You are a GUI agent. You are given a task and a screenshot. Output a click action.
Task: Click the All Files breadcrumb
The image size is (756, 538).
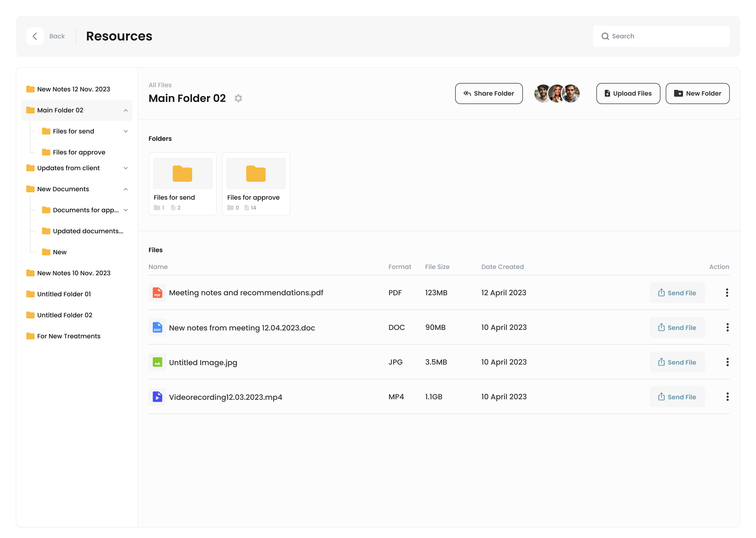(x=160, y=85)
